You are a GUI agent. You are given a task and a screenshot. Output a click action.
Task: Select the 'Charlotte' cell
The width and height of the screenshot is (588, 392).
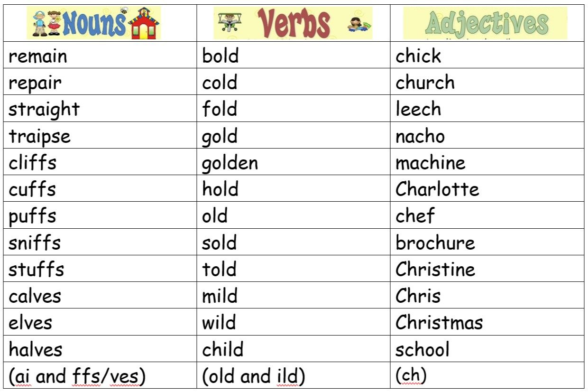pos(437,190)
